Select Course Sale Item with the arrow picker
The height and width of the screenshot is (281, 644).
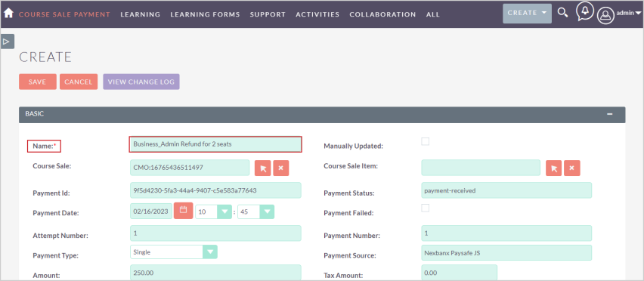coord(553,168)
